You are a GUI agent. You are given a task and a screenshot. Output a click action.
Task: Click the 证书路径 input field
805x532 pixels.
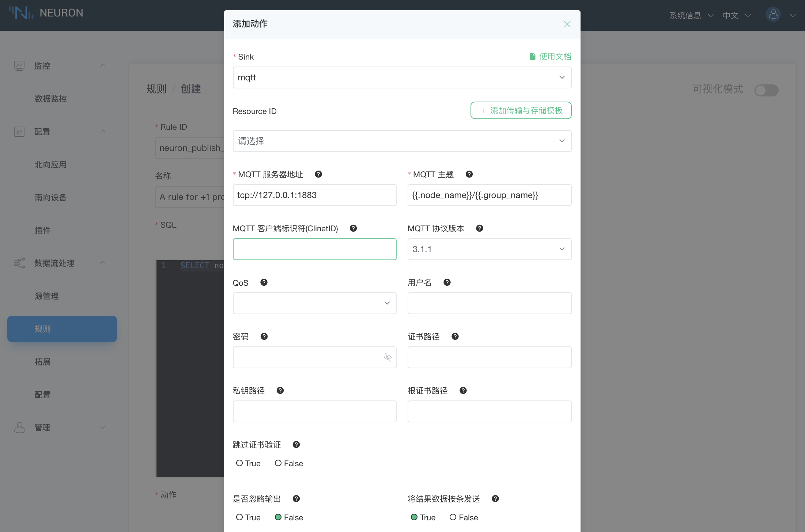tap(489, 357)
